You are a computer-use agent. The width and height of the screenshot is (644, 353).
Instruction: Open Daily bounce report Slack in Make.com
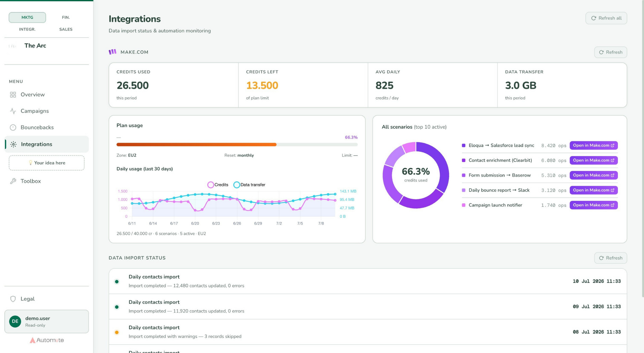(x=593, y=190)
